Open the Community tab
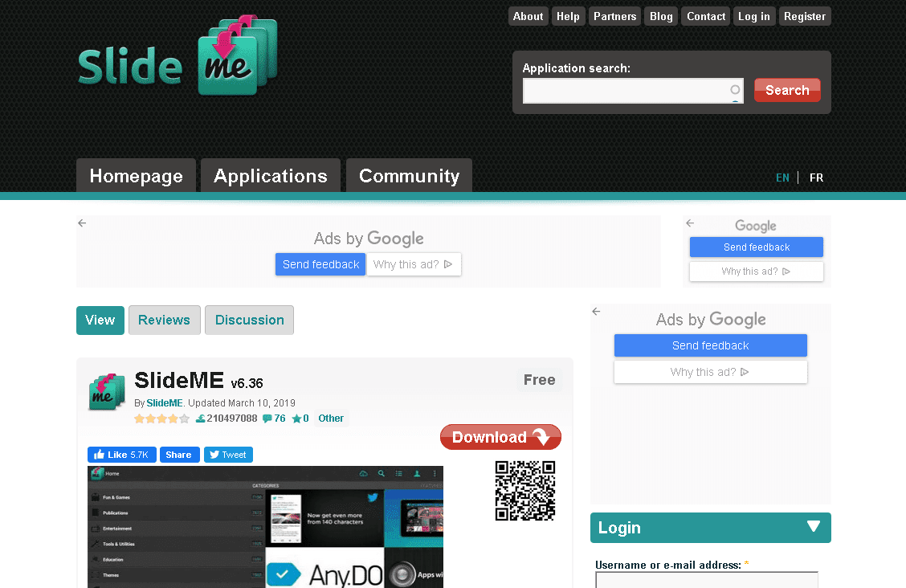Viewport: 906px width, 588px height. tap(409, 176)
